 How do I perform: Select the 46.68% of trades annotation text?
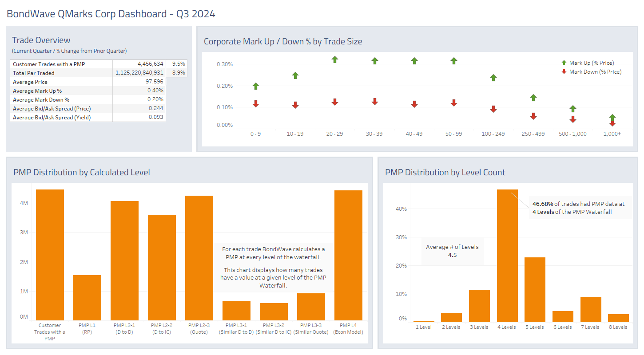tap(578, 208)
